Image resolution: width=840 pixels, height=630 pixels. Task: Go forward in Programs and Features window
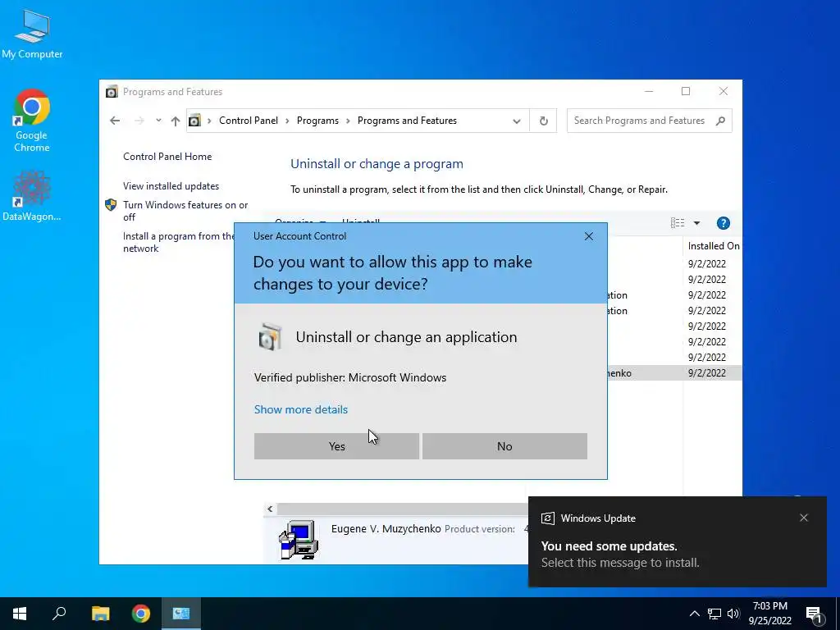(x=139, y=121)
